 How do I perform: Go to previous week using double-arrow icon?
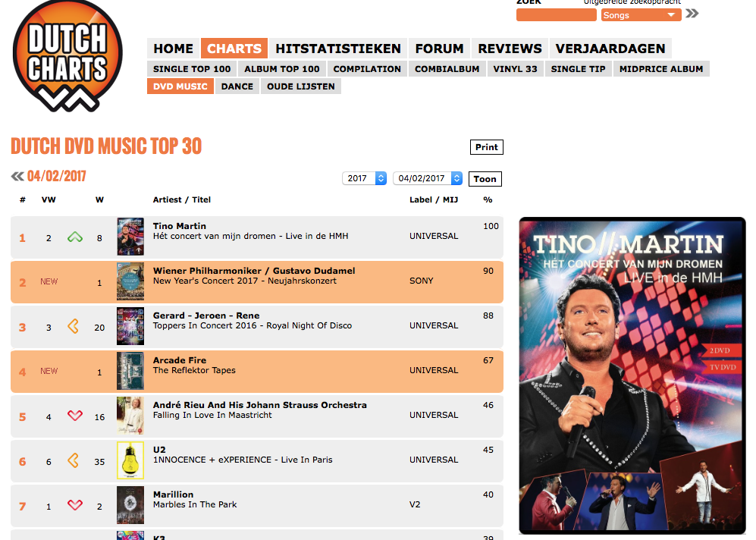[x=17, y=177]
